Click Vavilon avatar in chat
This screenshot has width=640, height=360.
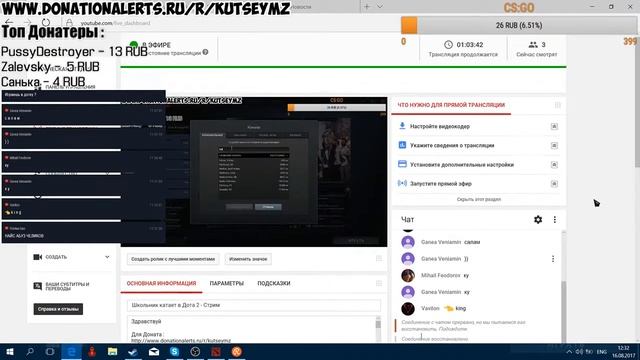[408, 309]
